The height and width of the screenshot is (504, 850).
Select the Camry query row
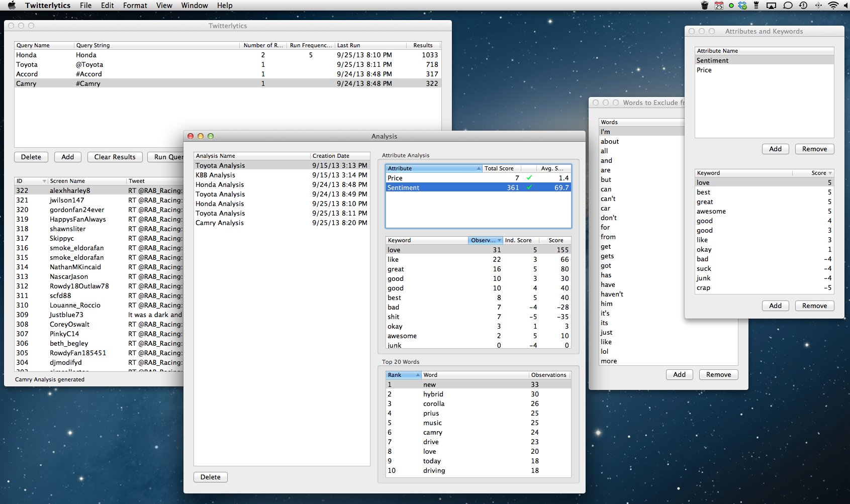pyautogui.click(x=228, y=83)
